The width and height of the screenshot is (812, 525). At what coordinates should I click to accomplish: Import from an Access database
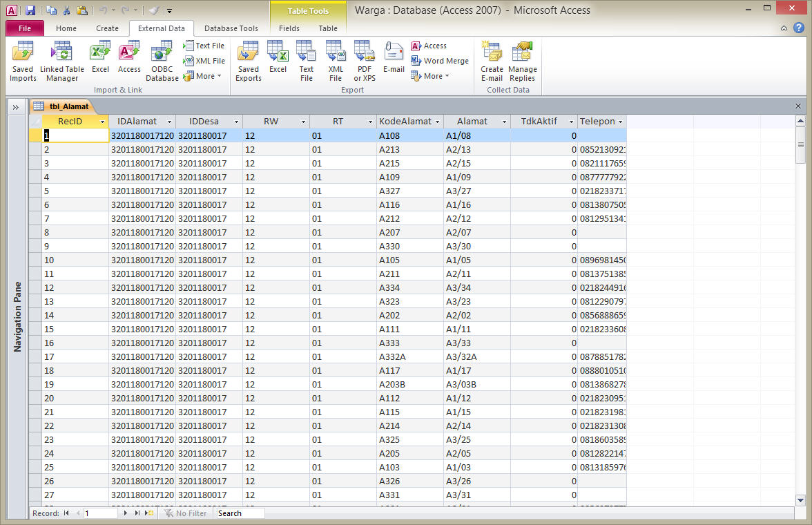(129, 57)
